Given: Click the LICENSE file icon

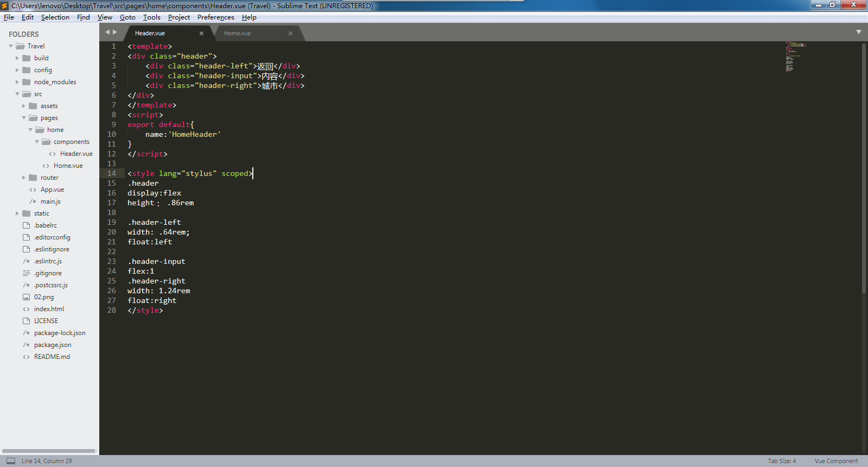Looking at the screenshot, I should click(x=26, y=321).
